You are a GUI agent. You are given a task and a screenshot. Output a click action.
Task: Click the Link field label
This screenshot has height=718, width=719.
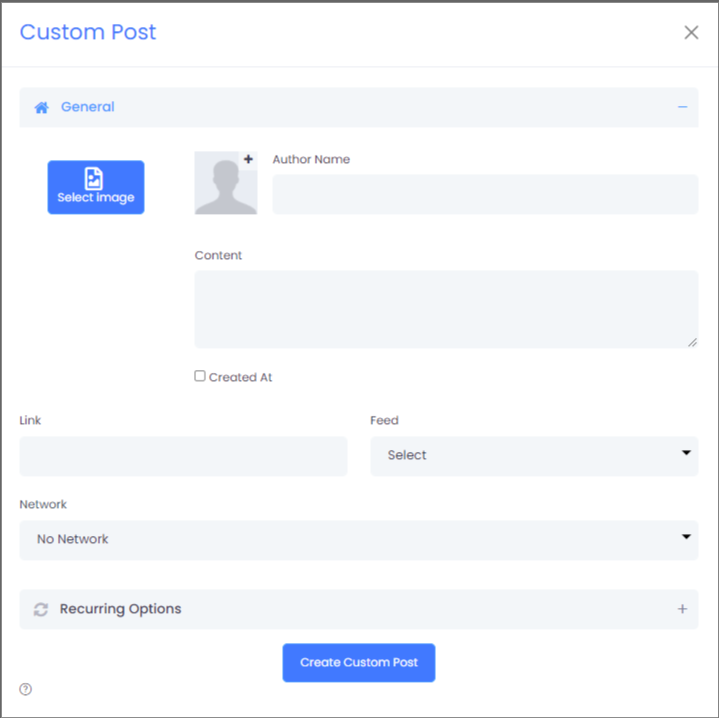pos(30,420)
